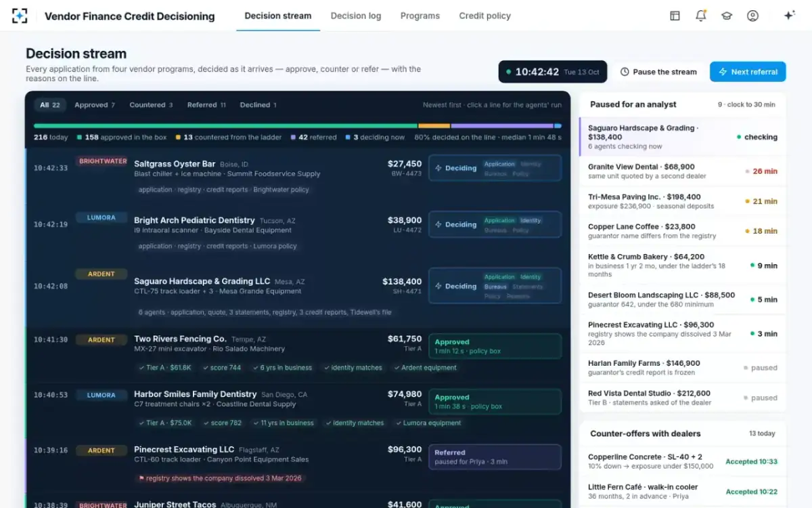Open Pinecrest Excavating LLC in paused list
Viewport: 812px width, 508px height.
(683, 334)
